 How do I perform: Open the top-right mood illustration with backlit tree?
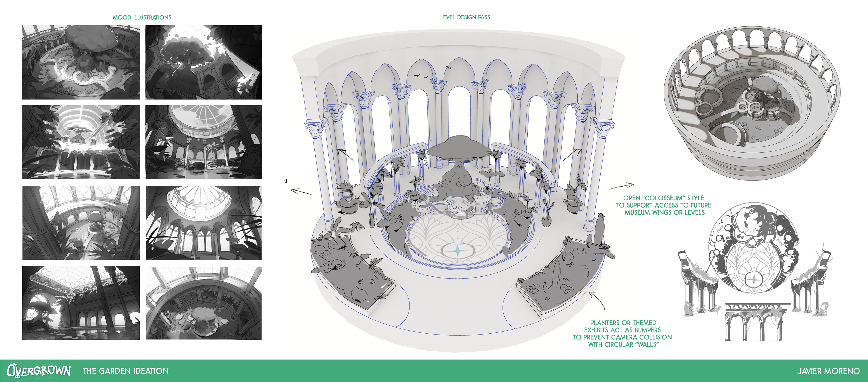pyautogui.click(x=203, y=62)
